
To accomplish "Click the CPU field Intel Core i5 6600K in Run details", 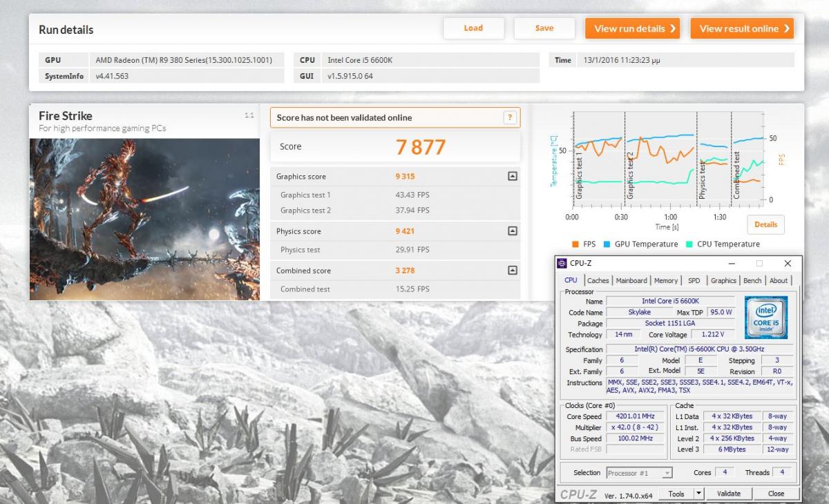I will (x=431, y=60).
